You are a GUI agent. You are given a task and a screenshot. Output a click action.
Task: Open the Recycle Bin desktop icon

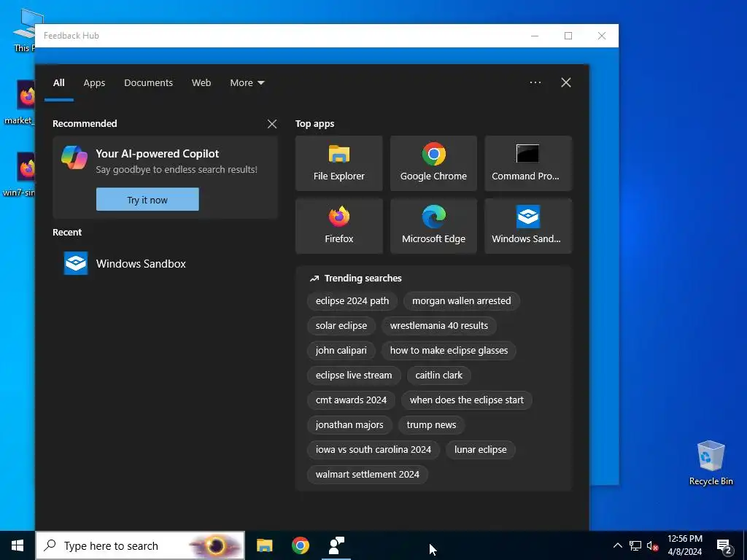[x=711, y=463]
